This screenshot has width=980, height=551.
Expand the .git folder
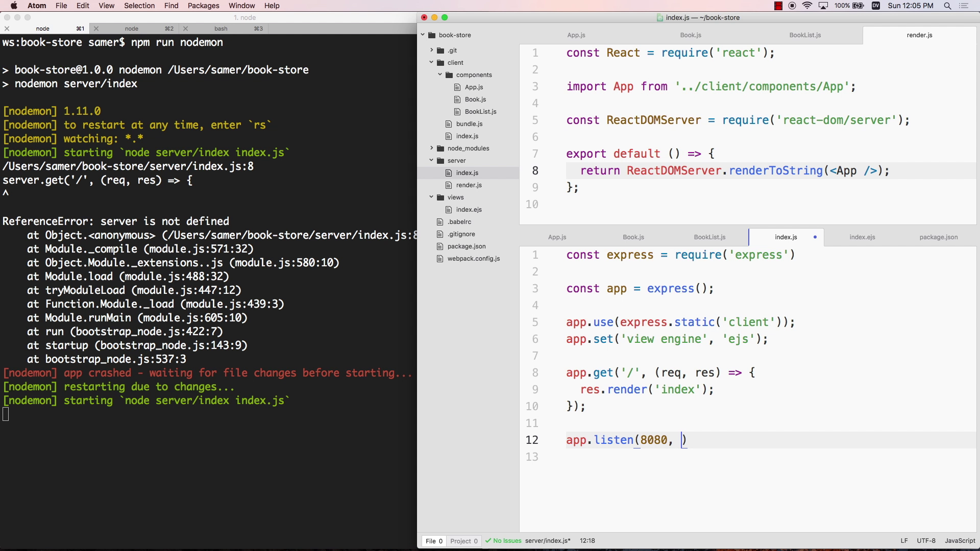point(431,50)
